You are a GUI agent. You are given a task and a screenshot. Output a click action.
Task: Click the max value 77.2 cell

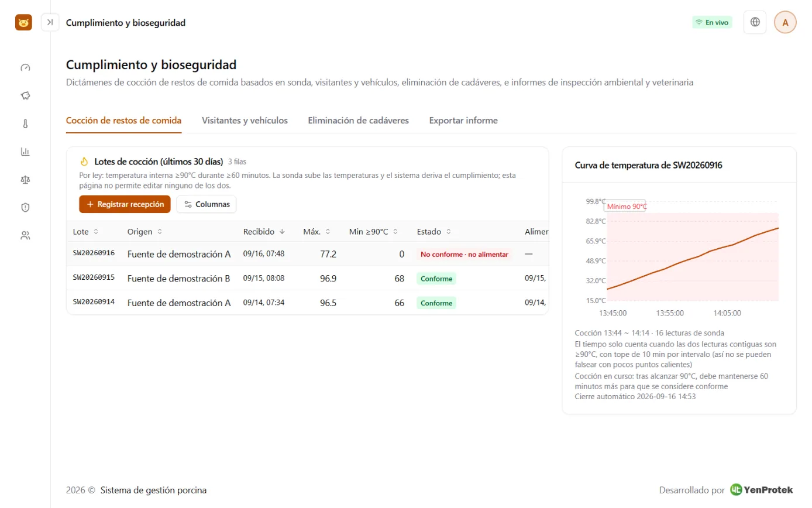tap(328, 254)
